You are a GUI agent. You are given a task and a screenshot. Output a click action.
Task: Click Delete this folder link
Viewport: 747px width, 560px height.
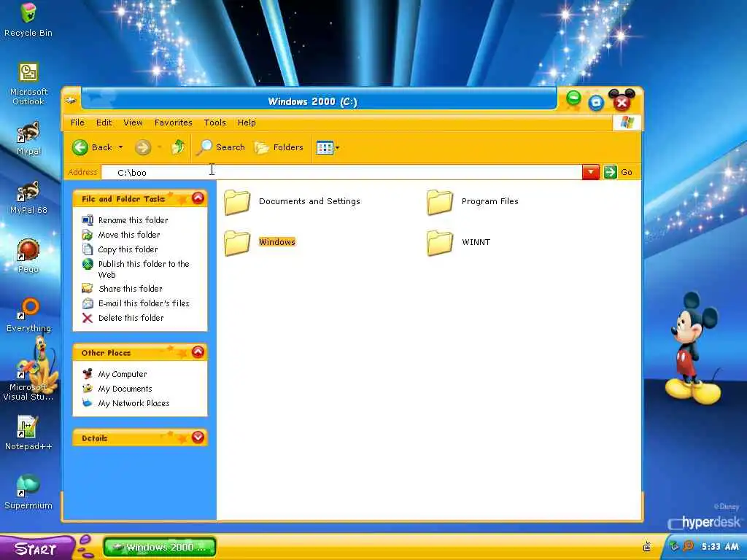click(131, 318)
